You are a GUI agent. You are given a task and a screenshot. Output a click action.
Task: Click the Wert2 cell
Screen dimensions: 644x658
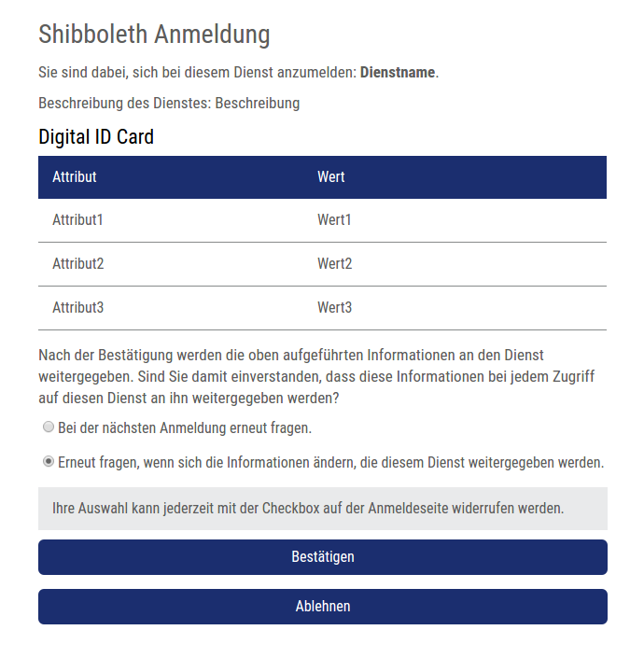click(334, 264)
